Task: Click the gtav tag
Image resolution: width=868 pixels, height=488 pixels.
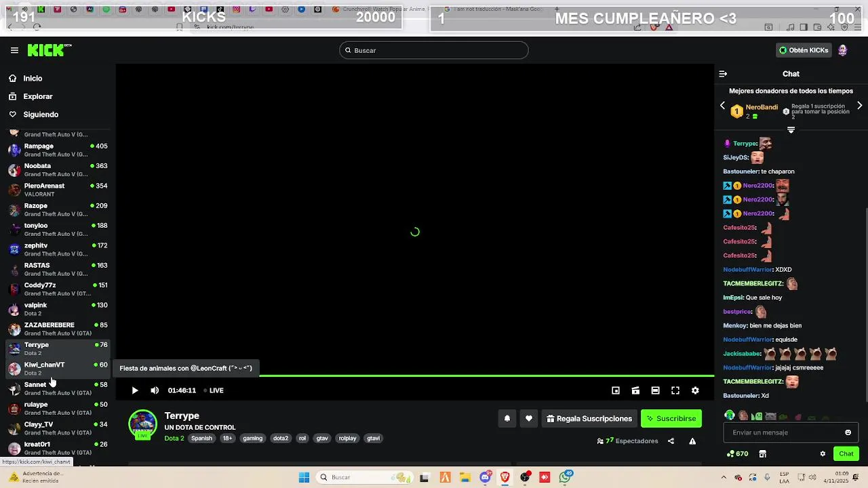Action: (322, 439)
